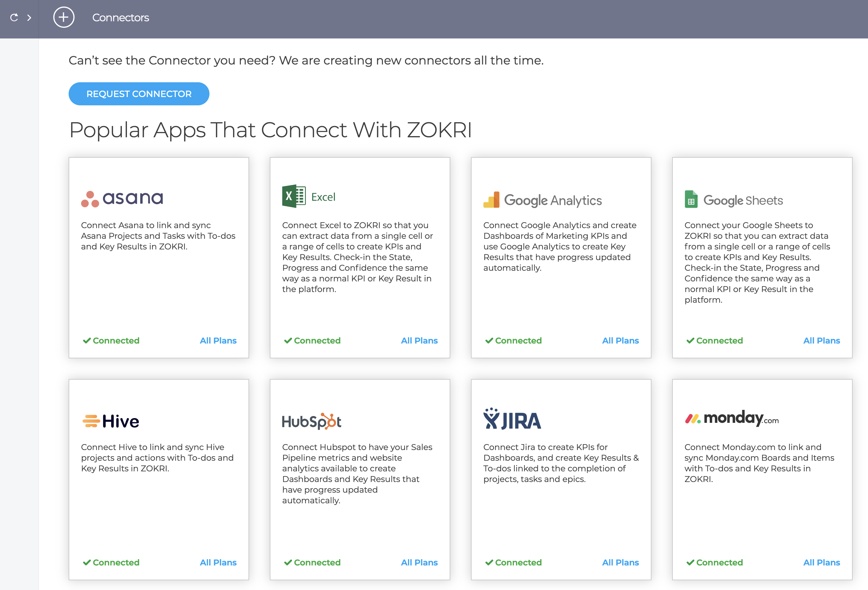The height and width of the screenshot is (590, 868).
Task: Select the Google Analytics description text
Action: coord(560,246)
